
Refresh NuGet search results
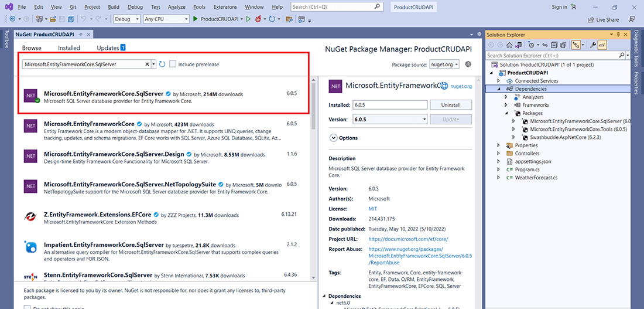click(162, 64)
